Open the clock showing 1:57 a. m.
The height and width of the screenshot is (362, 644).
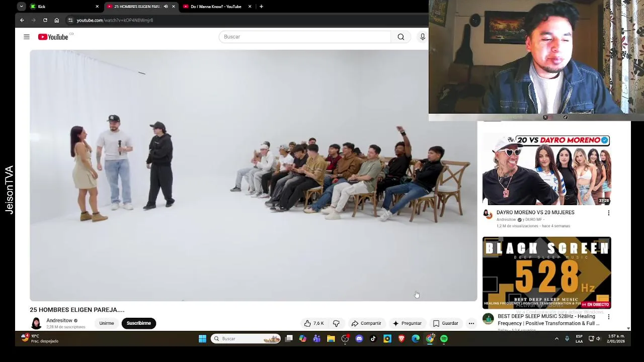point(616,338)
